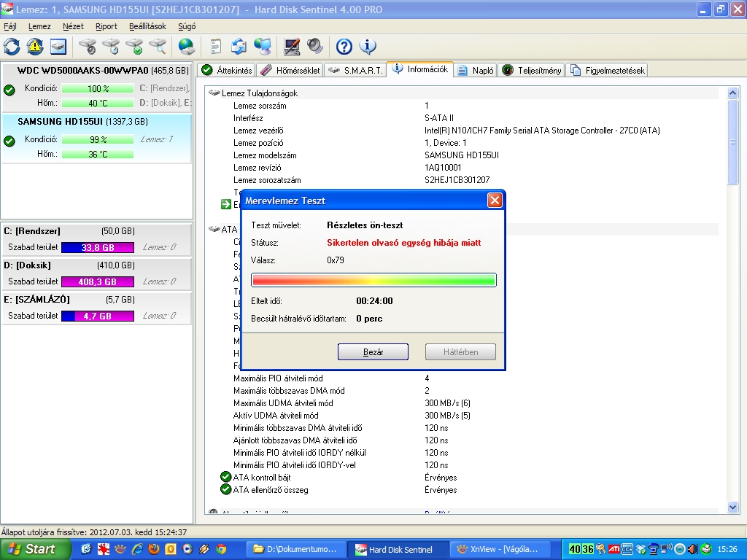Click the 40 temperature tray indicator

point(575,549)
